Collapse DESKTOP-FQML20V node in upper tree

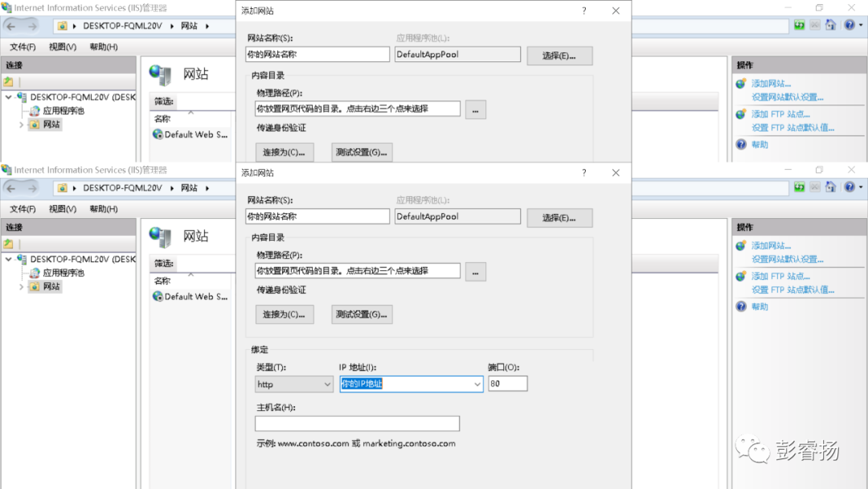[8, 97]
